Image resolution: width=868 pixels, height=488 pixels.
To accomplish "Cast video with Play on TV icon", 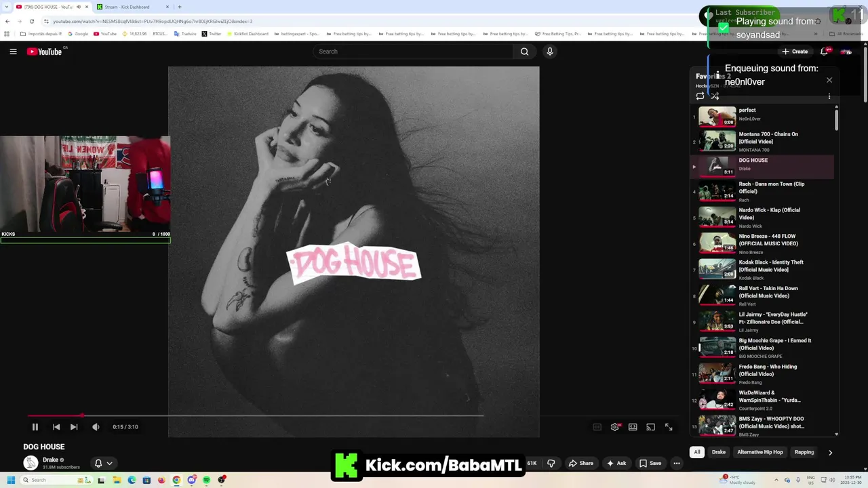I will pyautogui.click(x=650, y=427).
